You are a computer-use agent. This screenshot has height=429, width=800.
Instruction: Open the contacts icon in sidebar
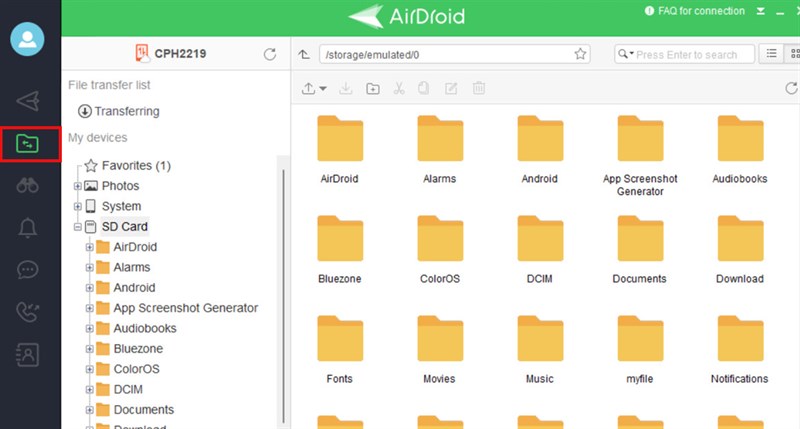(29, 354)
